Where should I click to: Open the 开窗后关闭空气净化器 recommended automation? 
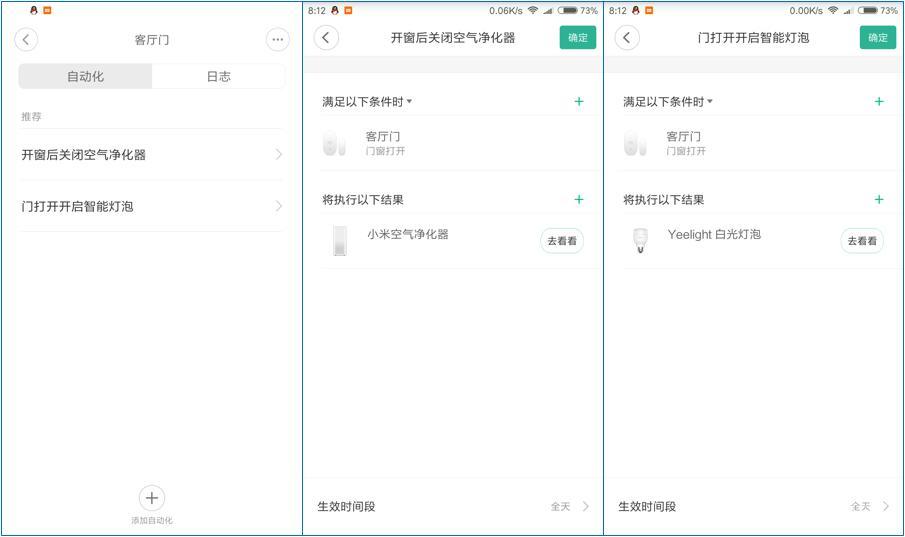(x=151, y=155)
